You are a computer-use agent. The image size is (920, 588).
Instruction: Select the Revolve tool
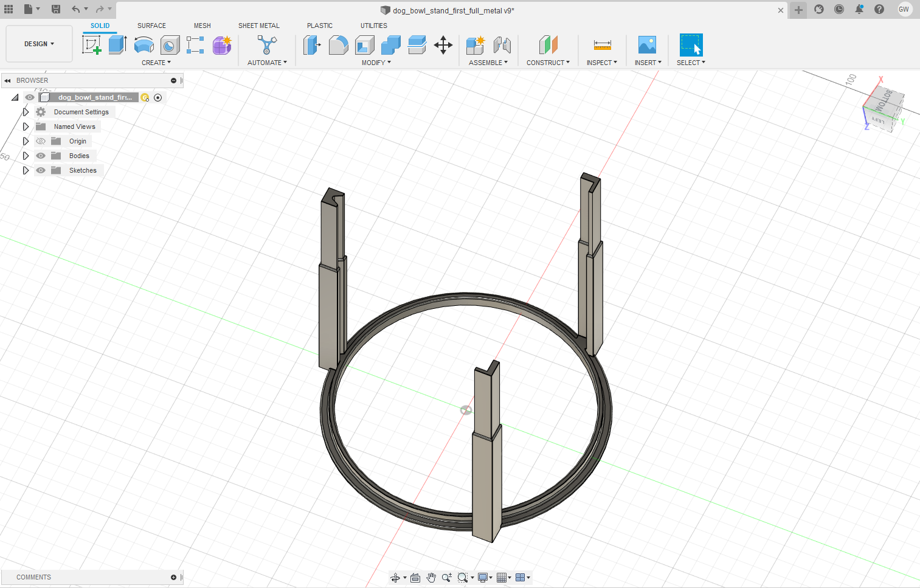144,45
